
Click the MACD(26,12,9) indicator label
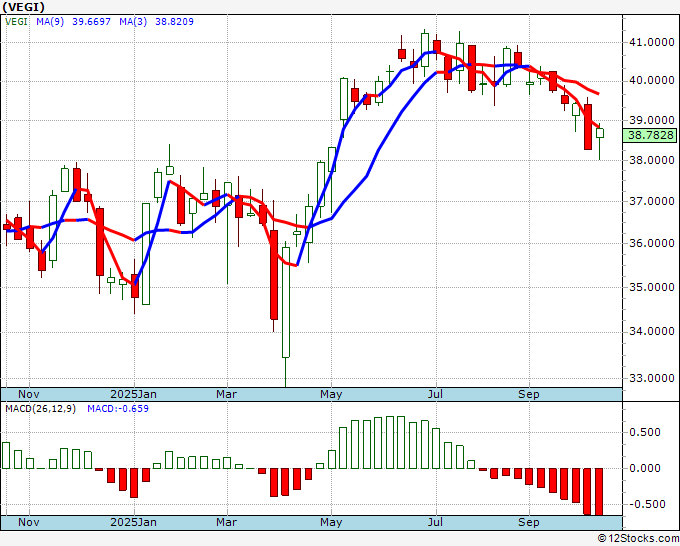coord(40,409)
